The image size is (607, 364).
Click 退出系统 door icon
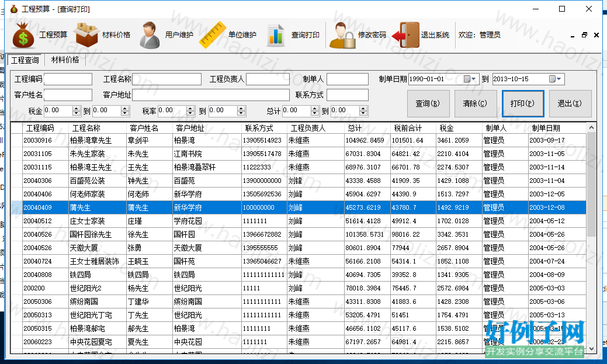[x=405, y=35]
